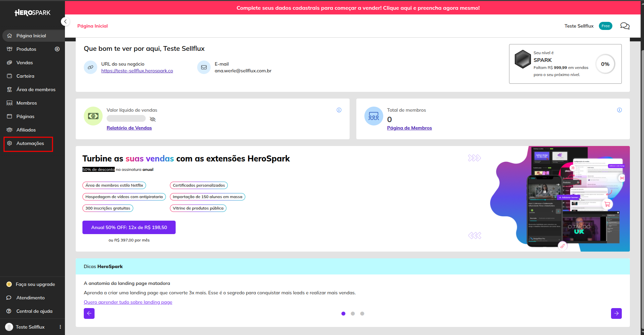This screenshot has height=335, width=644.
Task: Open the chat bubbles icon in header
Action: point(625,26)
